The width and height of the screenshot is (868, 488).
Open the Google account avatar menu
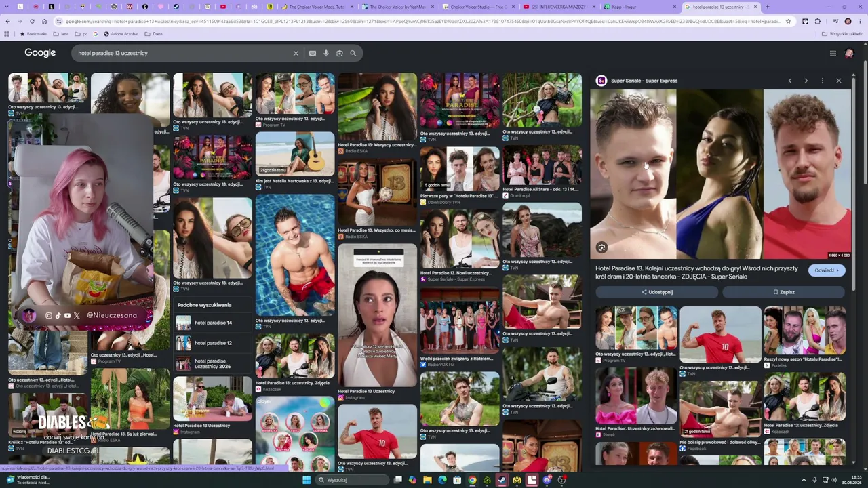tap(850, 53)
